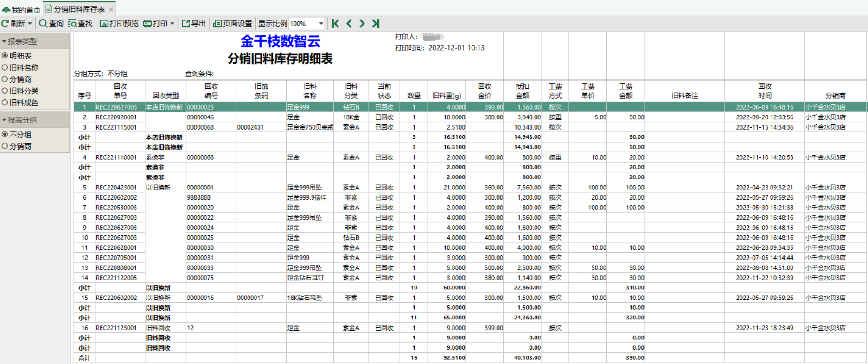Go to previous page arrow
Screen dimensions: 868x364
pyautogui.click(x=349, y=23)
